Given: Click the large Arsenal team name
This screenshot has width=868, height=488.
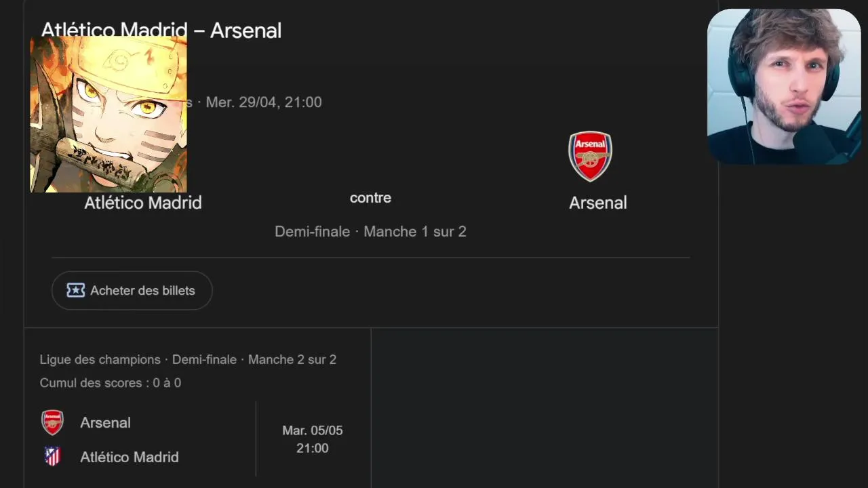Looking at the screenshot, I should pyautogui.click(x=597, y=203).
